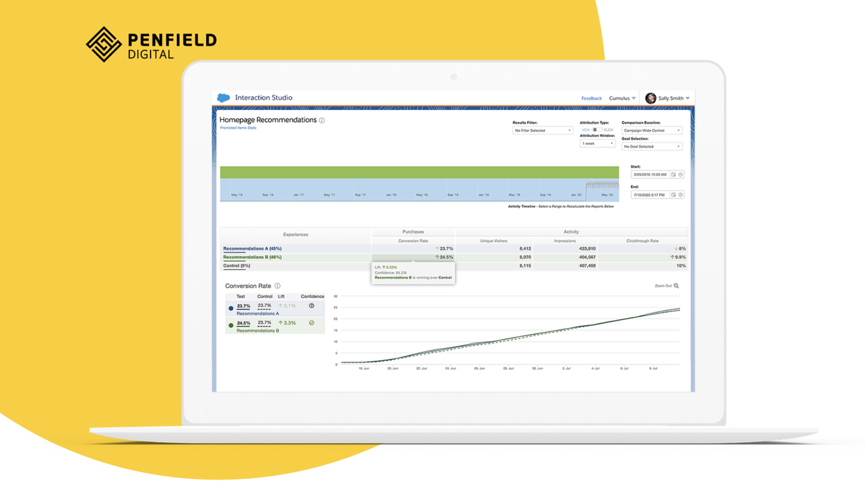
Task: Open the Results Filter dropdown
Action: [542, 130]
